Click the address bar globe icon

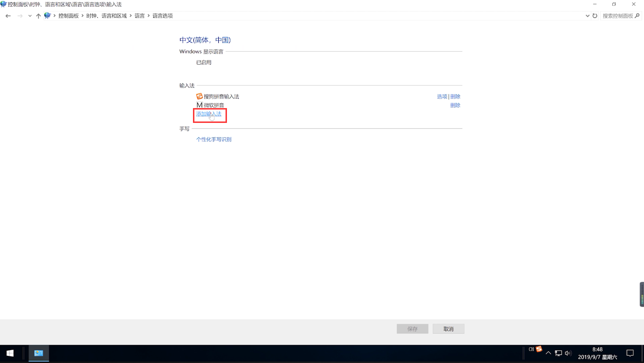point(47,16)
